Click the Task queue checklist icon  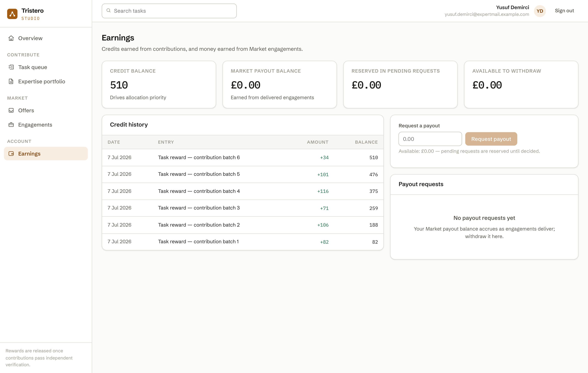(x=11, y=67)
